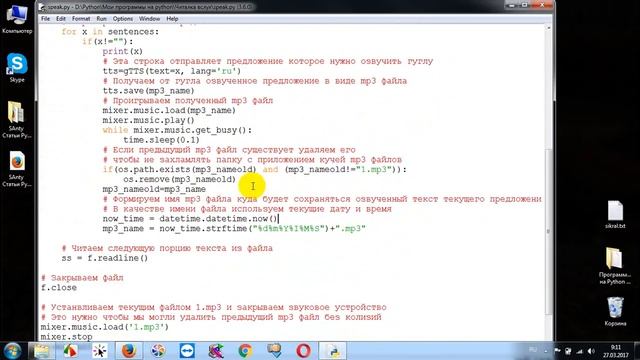Maximize the IDLE speak.py window
The height and width of the screenshot is (360, 640).
coord(524,5)
